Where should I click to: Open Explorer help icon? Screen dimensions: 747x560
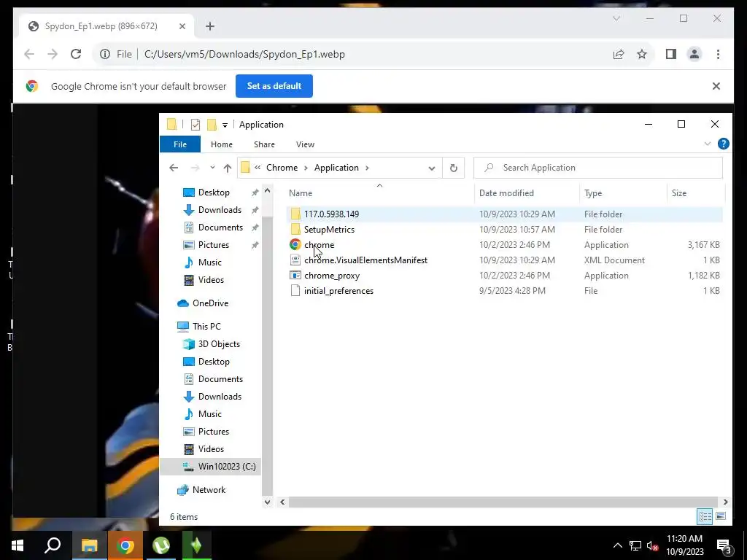(723, 144)
